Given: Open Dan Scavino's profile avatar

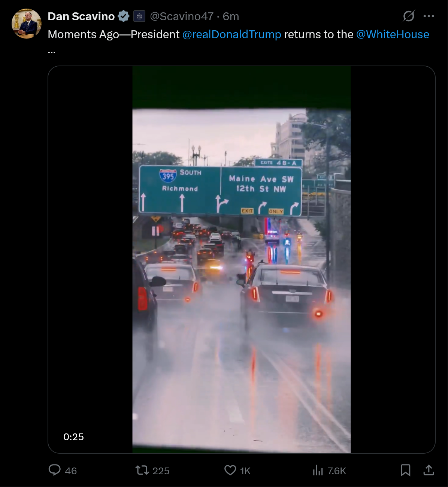Looking at the screenshot, I should (26, 24).
